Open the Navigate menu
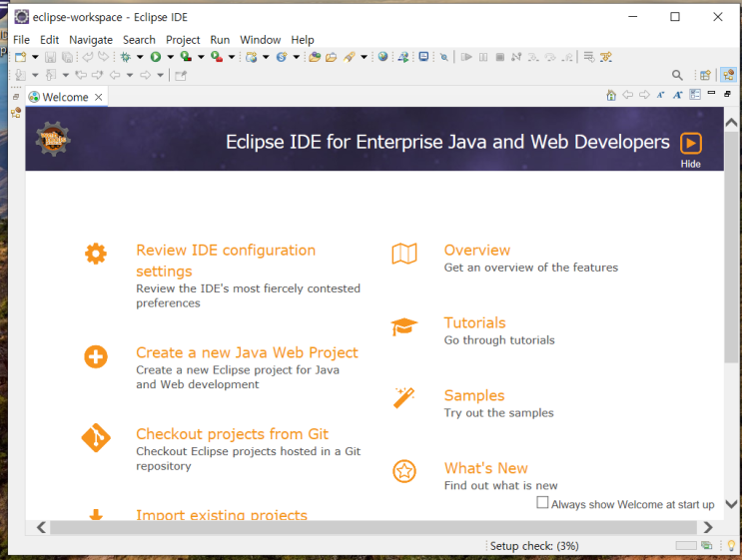The width and height of the screenshot is (742, 560). [91, 40]
